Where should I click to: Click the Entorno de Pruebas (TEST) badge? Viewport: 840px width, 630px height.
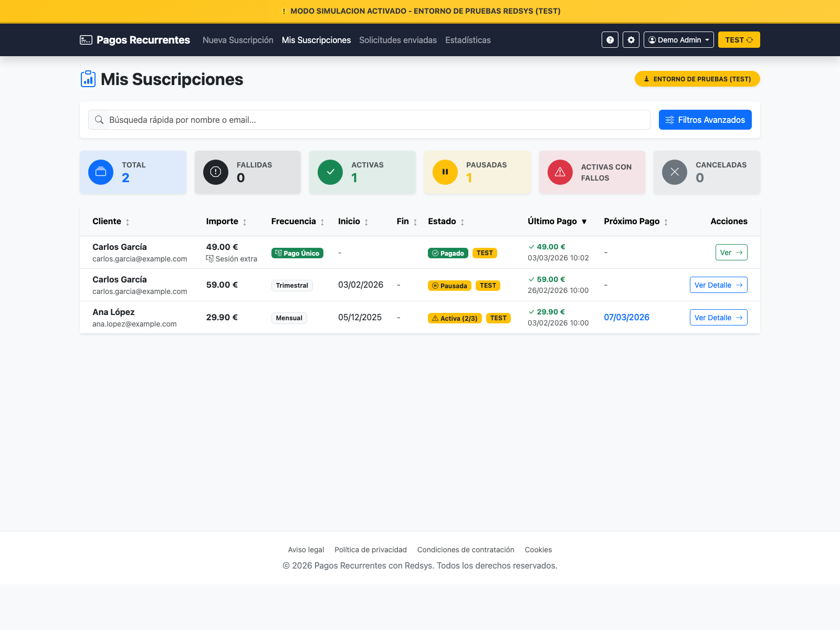[x=697, y=79]
